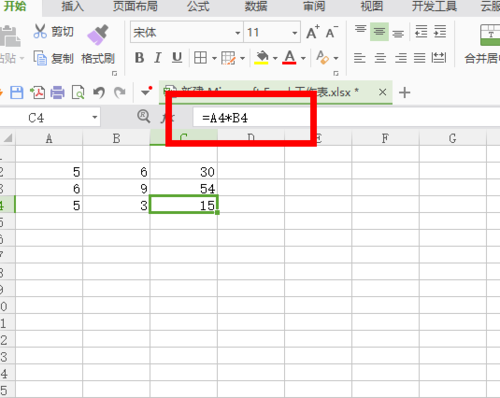Toggle italic formatting

click(158, 58)
